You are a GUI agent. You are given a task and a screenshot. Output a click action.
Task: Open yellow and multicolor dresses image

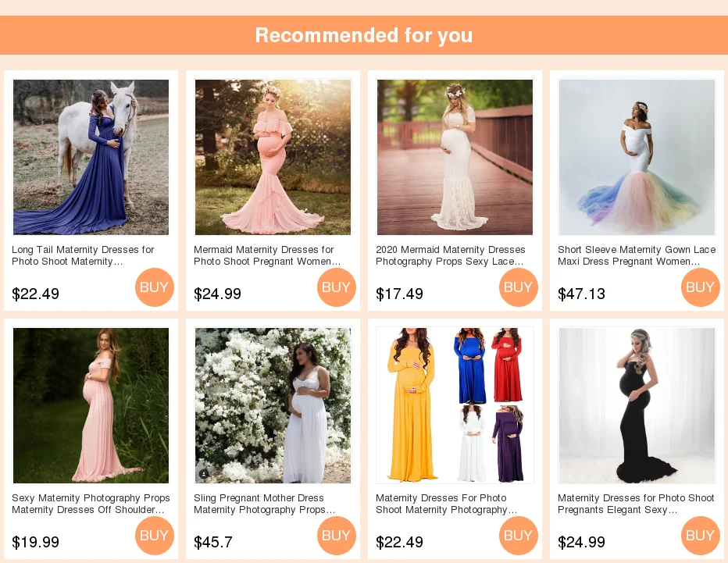(455, 406)
